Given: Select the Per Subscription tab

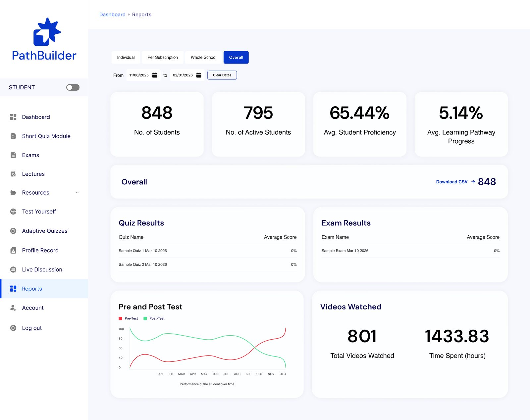Looking at the screenshot, I should pos(163,57).
